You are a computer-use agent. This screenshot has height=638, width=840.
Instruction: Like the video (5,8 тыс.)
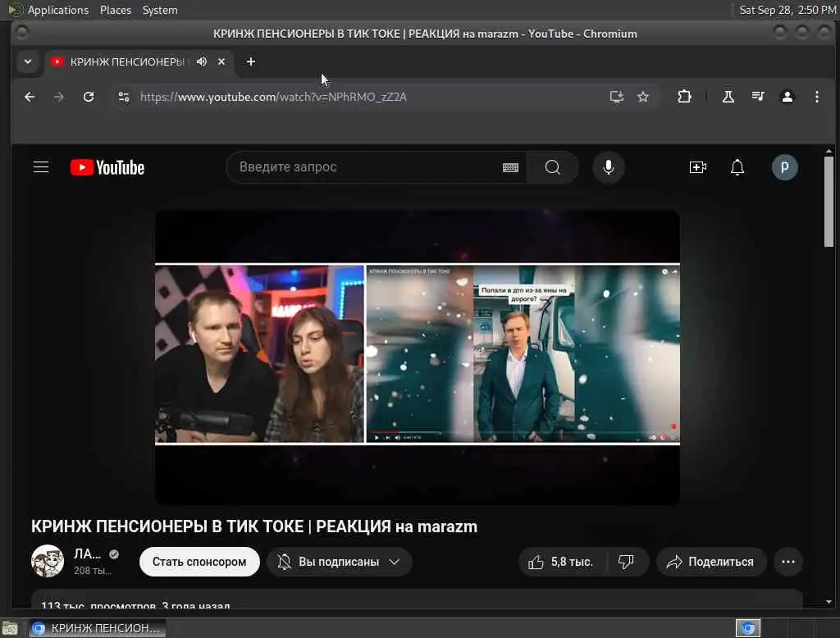point(561,562)
